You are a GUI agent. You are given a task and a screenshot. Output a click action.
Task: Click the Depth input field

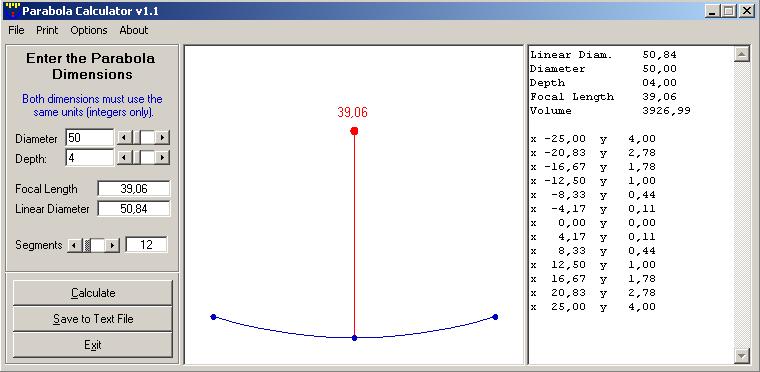[90, 158]
